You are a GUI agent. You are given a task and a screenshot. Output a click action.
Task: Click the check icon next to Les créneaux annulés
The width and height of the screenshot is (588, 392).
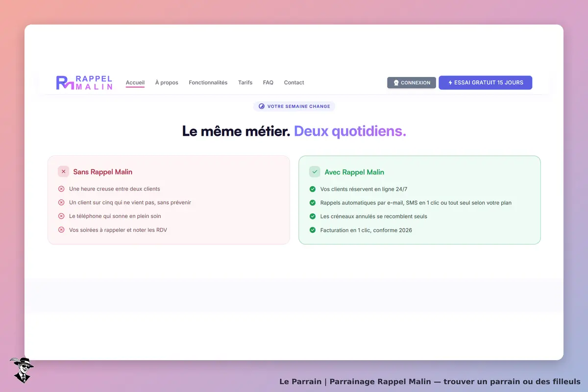(x=313, y=216)
